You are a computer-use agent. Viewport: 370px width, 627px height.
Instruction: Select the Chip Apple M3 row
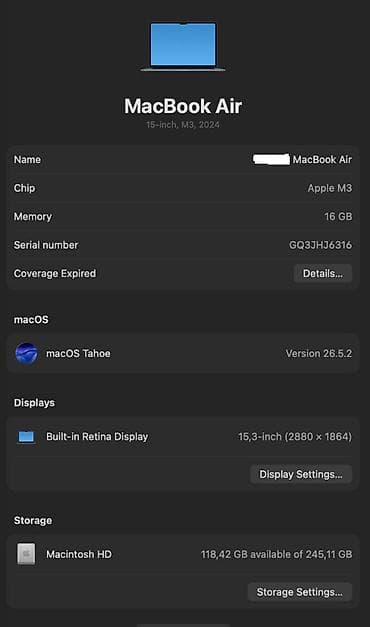click(x=183, y=188)
